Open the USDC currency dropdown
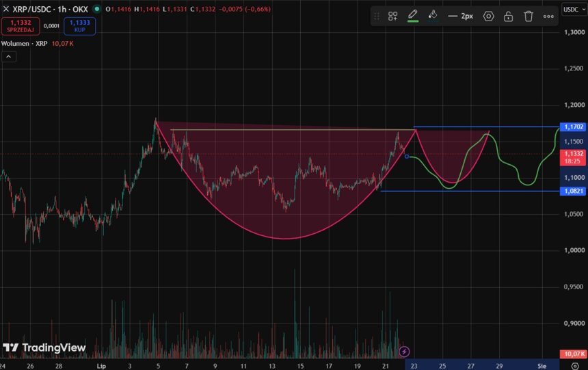Image resolution: width=588 pixels, height=370 pixels. tap(574, 10)
